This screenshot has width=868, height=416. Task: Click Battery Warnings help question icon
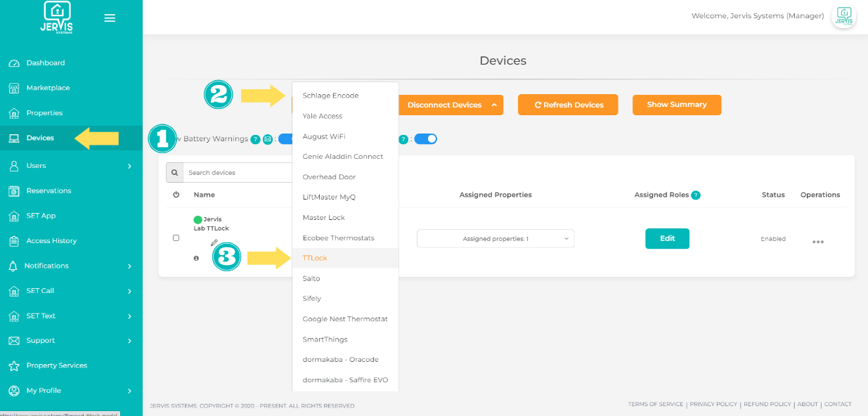256,139
